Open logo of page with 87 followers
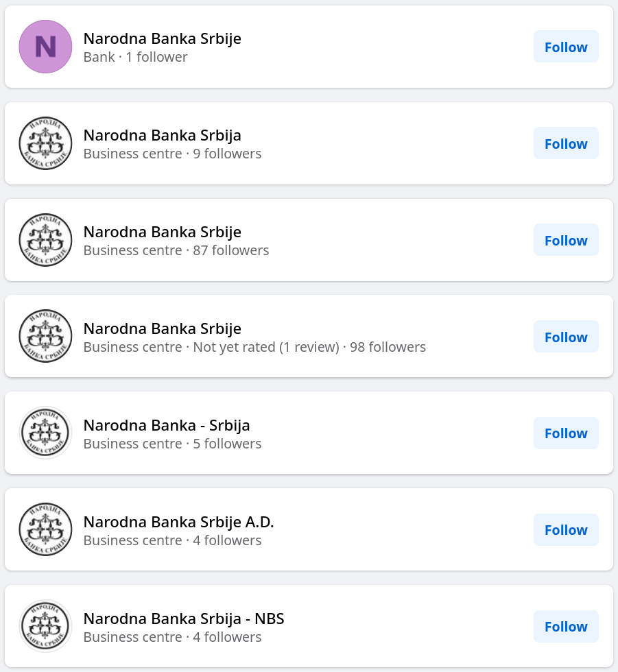The image size is (618, 672). 45,240
